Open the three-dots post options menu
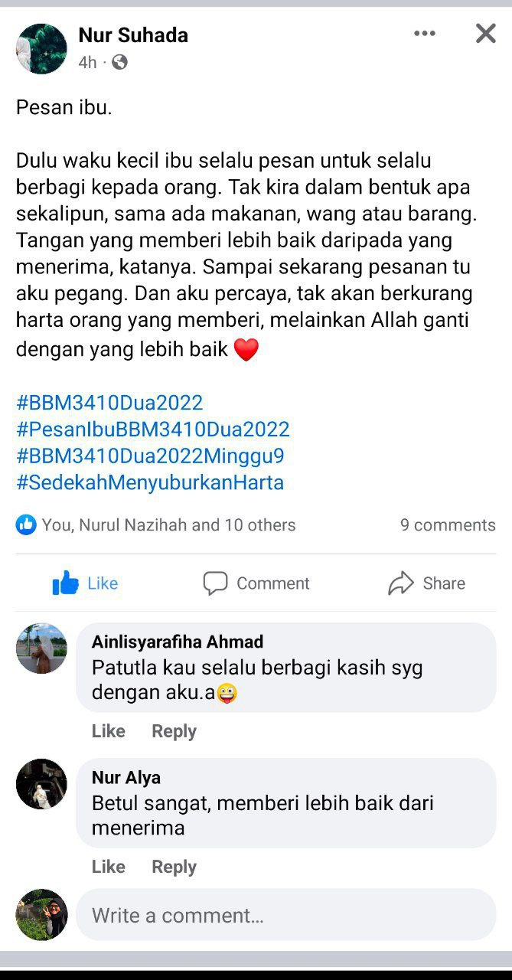Screen dimensions: 512x980 (x=425, y=33)
